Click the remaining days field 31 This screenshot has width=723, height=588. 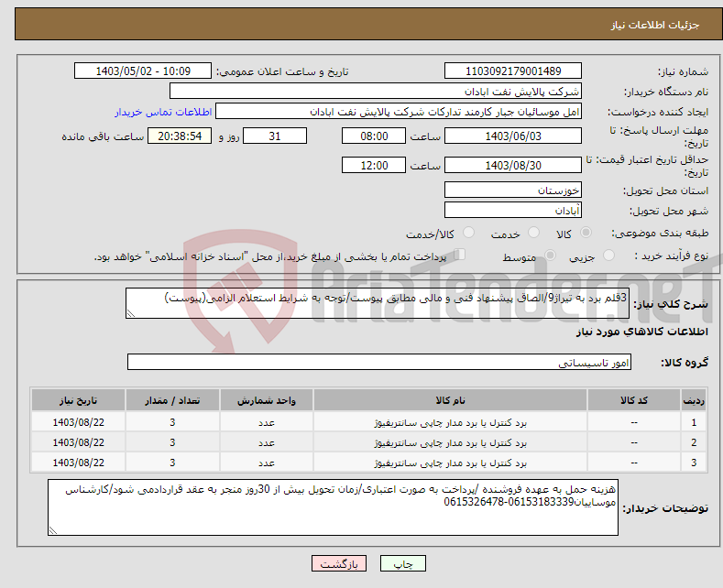(x=275, y=136)
